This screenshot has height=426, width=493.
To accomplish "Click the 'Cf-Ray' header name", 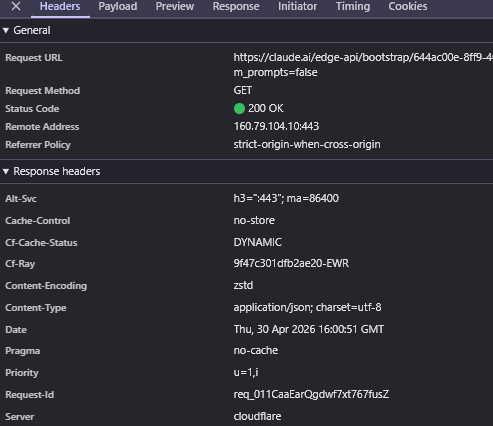I will click(x=20, y=264).
